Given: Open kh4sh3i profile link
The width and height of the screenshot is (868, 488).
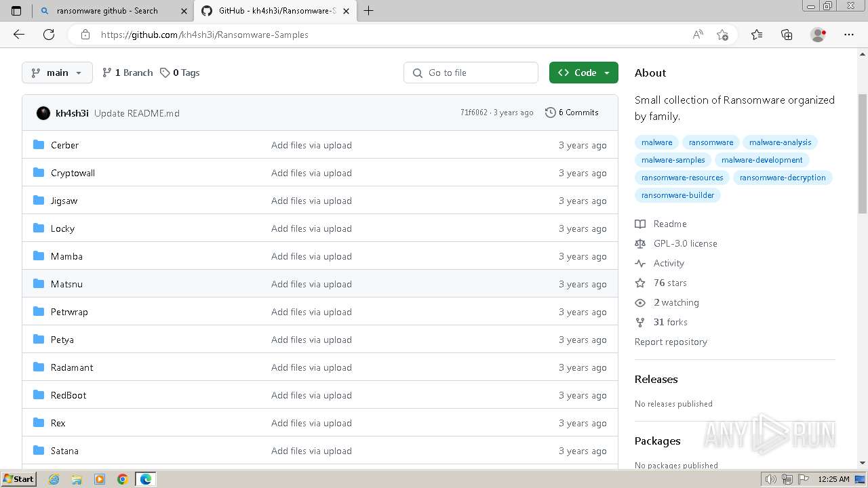Looking at the screenshot, I should click(72, 113).
